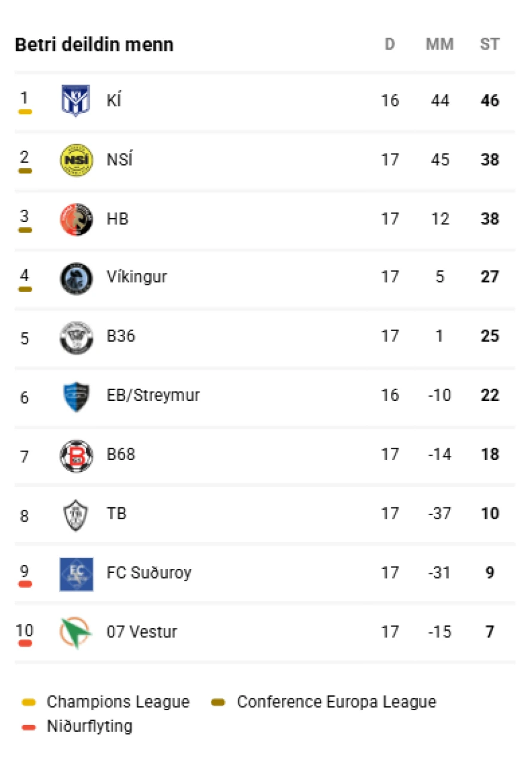Click the Conference Europa League legend label
The width and height of the screenshot is (532, 764).
[337, 702]
